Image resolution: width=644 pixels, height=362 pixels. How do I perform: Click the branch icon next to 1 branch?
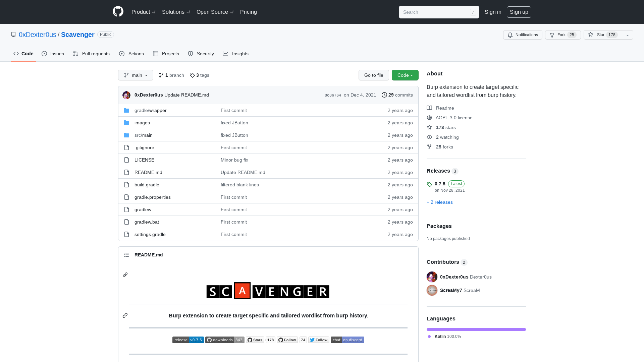pyautogui.click(x=161, y=75)
